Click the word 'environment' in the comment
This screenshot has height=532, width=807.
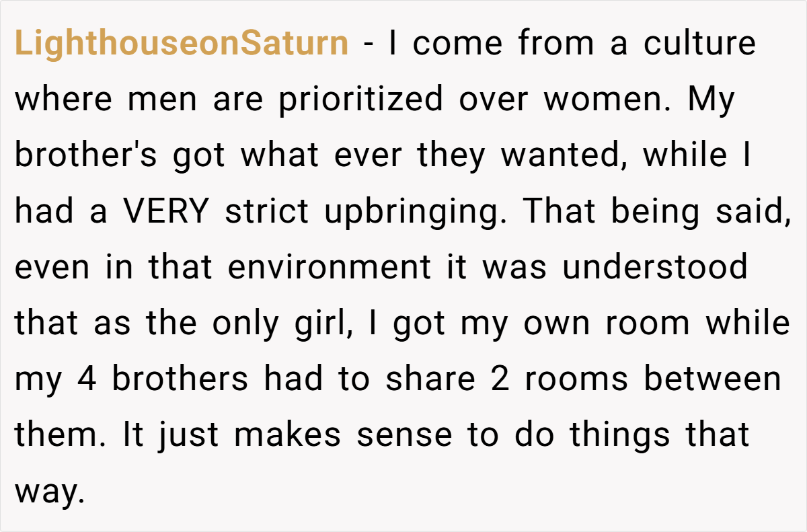click(x=329, y=267)
